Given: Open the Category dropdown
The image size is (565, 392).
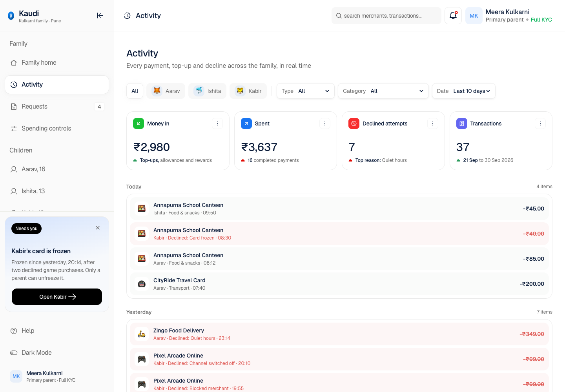Looking at the screenshot, I should pyautogui.click(x=383, y=91).
